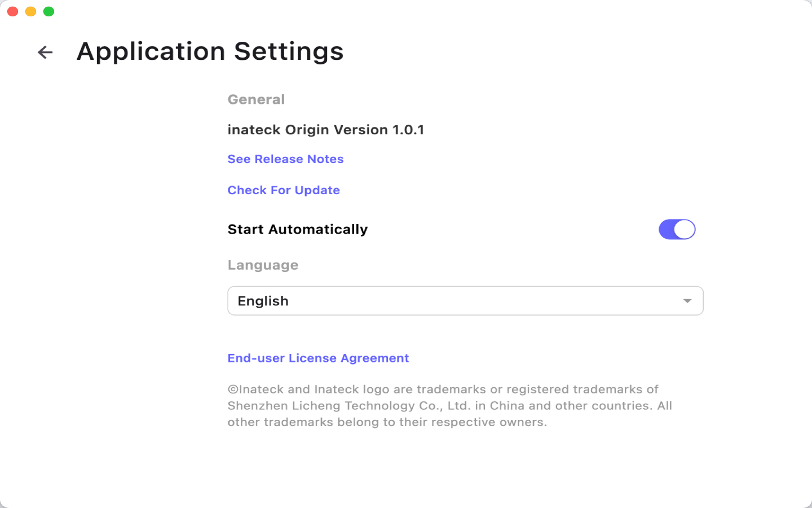Expand language list with the dropdown arrow
The image size is (812, 508).
(687, 301)
